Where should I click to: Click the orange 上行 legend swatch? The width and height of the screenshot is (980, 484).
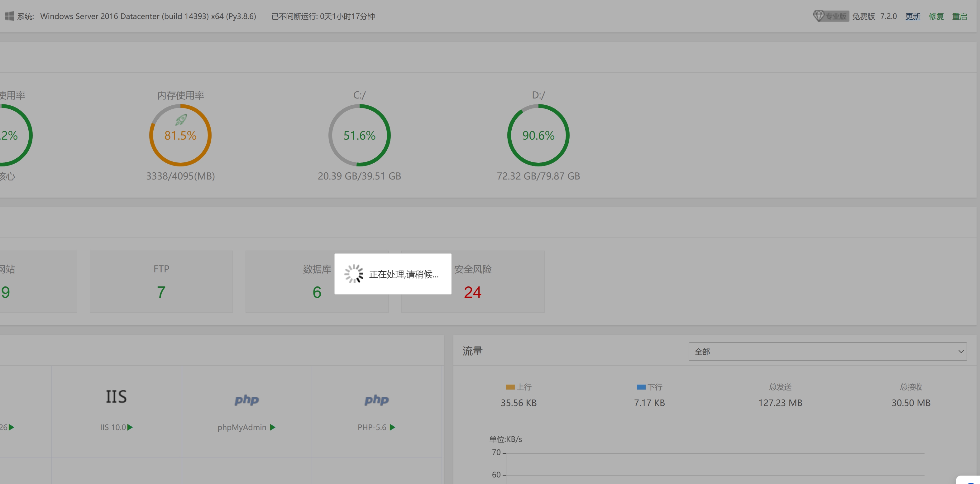click(x=510, y=387)
